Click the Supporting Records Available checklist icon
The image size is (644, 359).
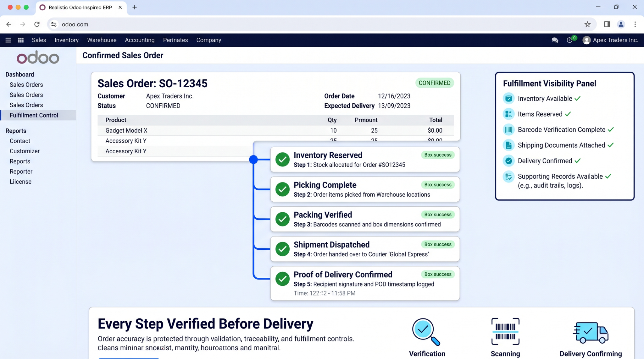point(508,177)
